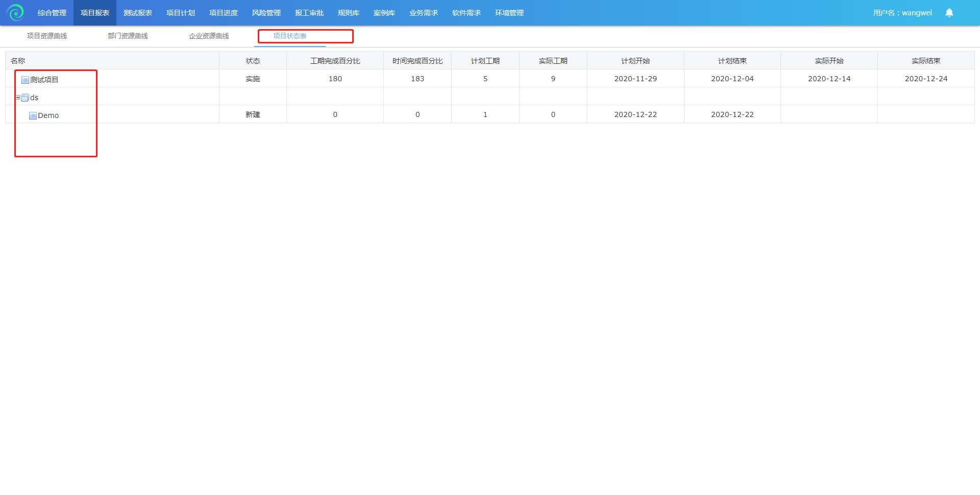Open the 报工审批 menu

309,13
